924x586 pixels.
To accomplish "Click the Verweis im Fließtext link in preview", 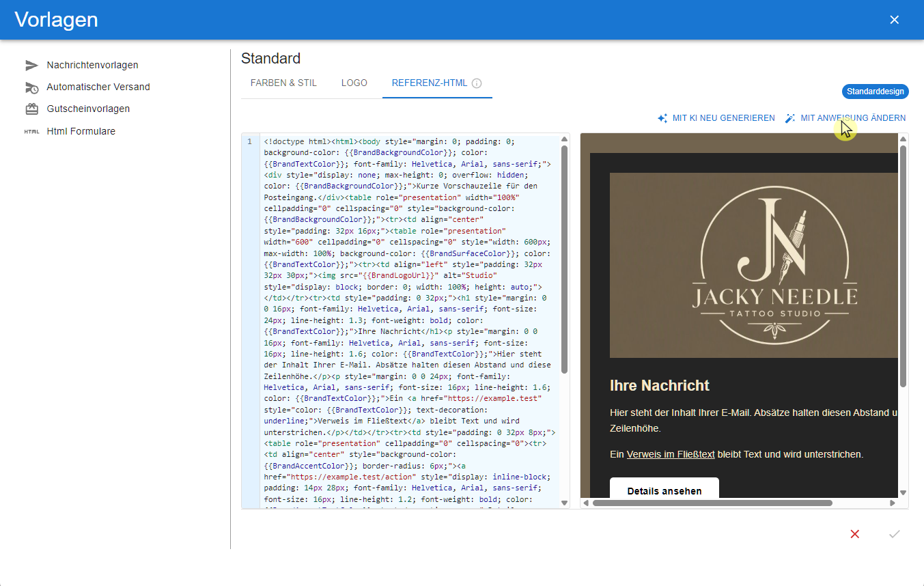I will pos(671,454).
